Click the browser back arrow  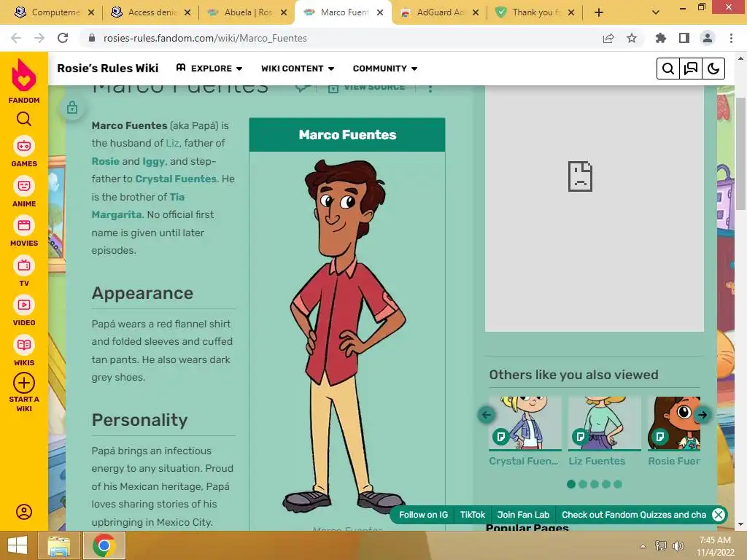pos(16,38)
